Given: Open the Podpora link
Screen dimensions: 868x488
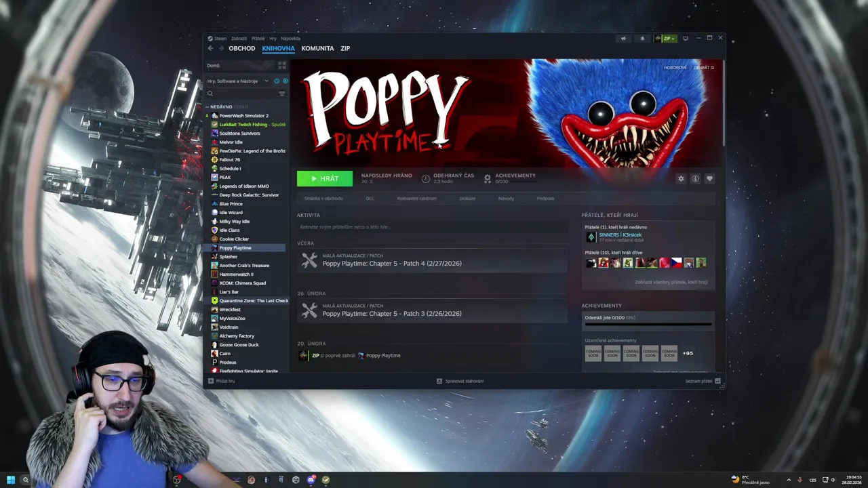Looking at the screenshot, I should tap(545, 199).
